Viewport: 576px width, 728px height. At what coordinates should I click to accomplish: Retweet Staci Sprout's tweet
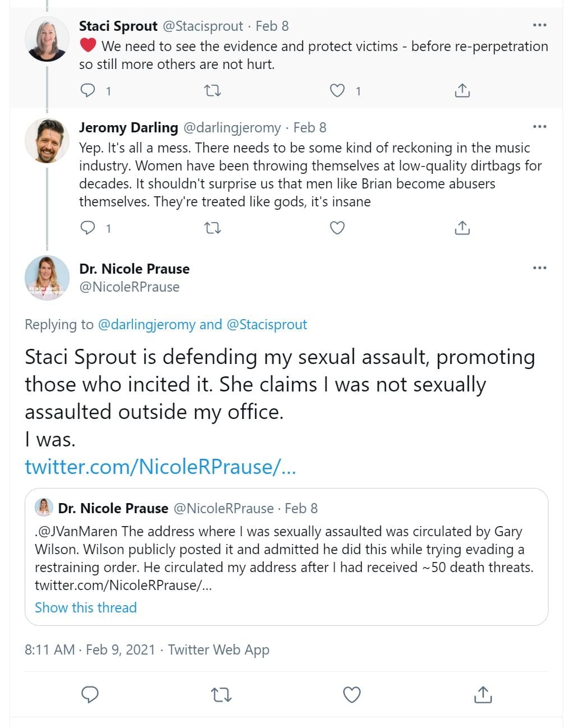point(213,90)
